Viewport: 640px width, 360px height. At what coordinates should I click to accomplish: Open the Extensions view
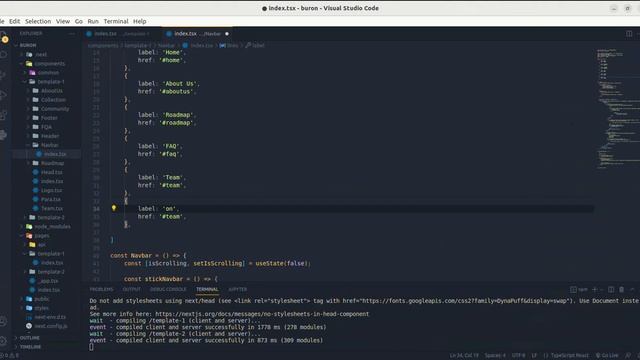(x=3, y=115)
